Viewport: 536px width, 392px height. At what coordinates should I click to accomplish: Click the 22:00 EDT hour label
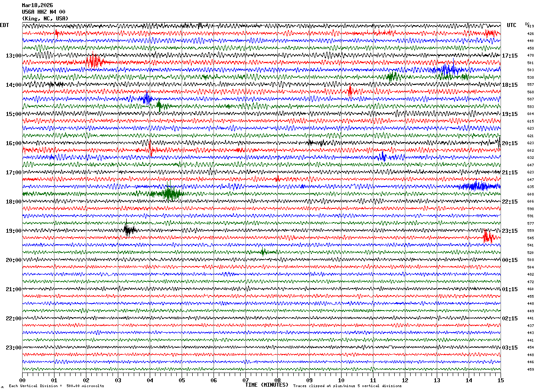coord(14,319)
